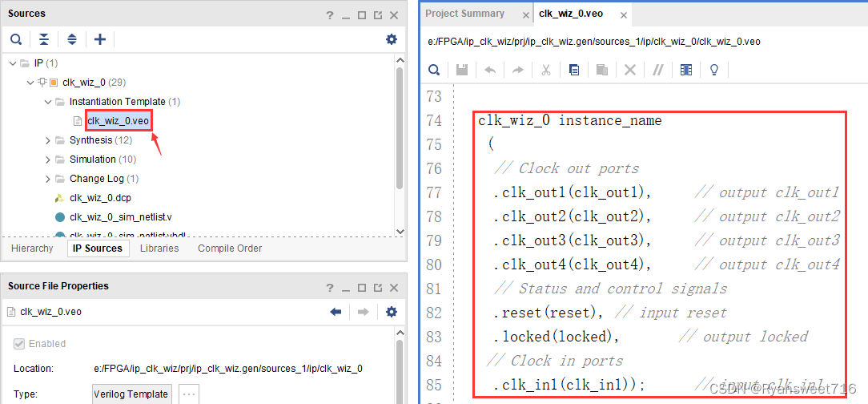The height and width of the screenshot is (404, 868).
Task: Click the '.reset(reset),' code line
Action: pos(549,313)
